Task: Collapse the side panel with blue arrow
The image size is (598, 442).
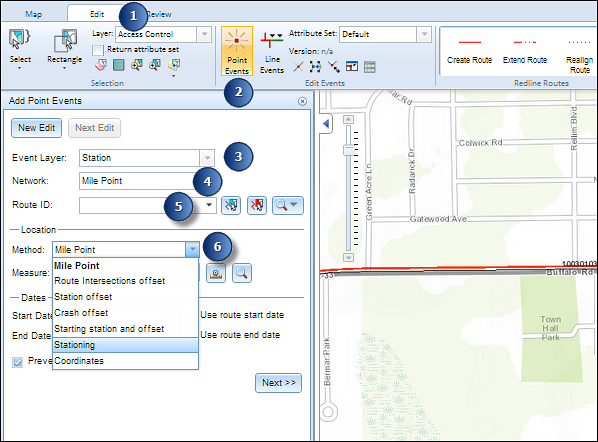Action: coord(326,123)
